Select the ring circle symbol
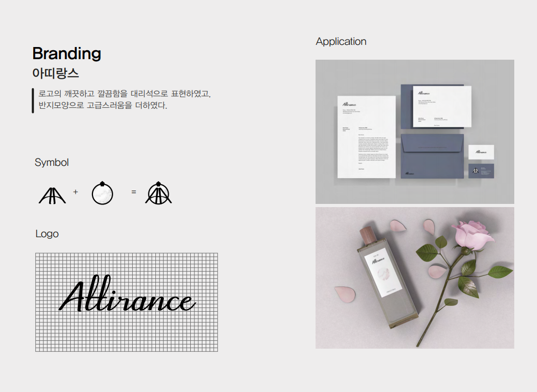This screenshot has height=392, width=537. (103, 193)
